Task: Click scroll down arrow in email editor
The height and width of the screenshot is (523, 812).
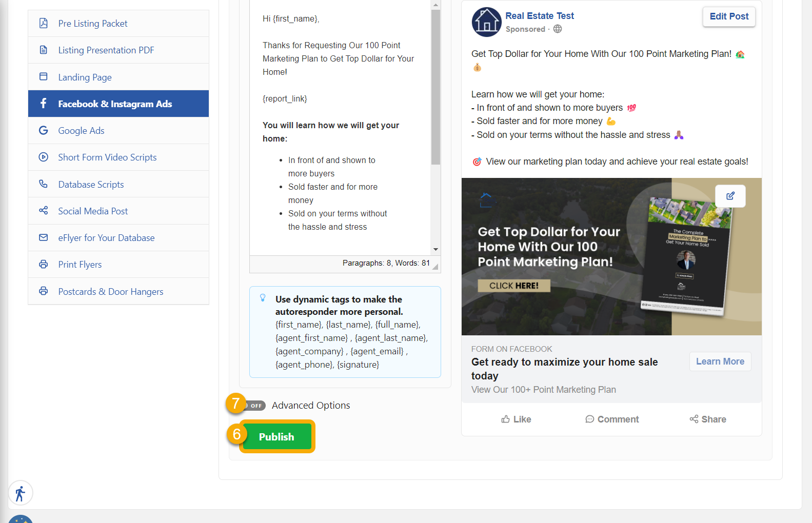Action: coord(435,250)
